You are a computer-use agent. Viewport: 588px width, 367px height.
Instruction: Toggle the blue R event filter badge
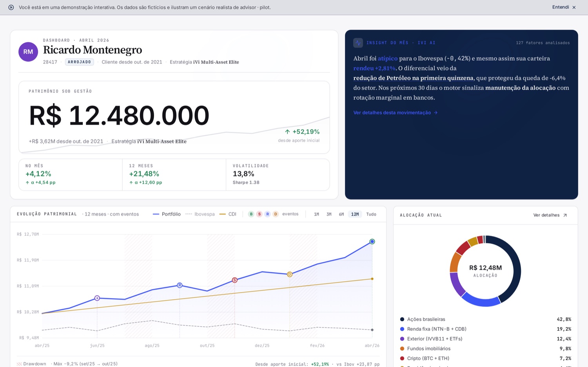pyautogui.click(x=267, y=214)
